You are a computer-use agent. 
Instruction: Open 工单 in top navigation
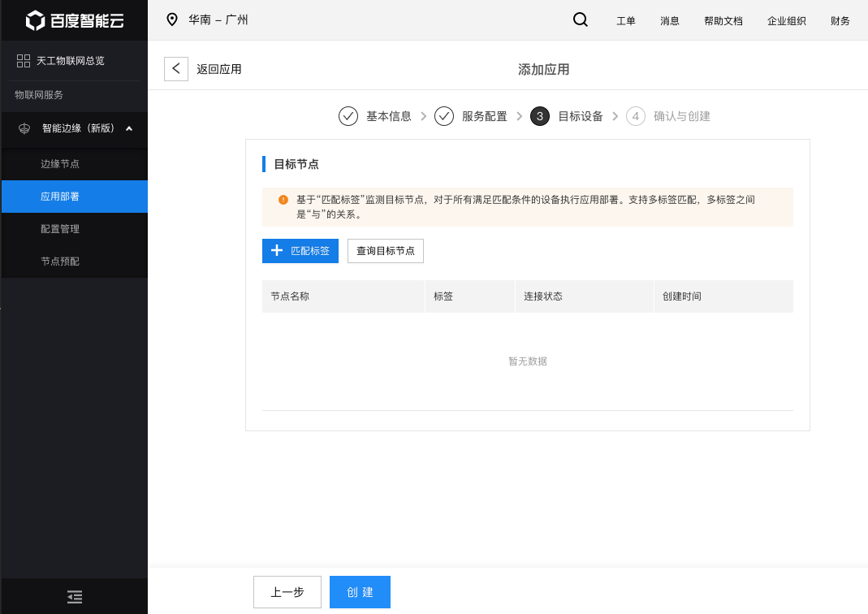click(626, 21)
